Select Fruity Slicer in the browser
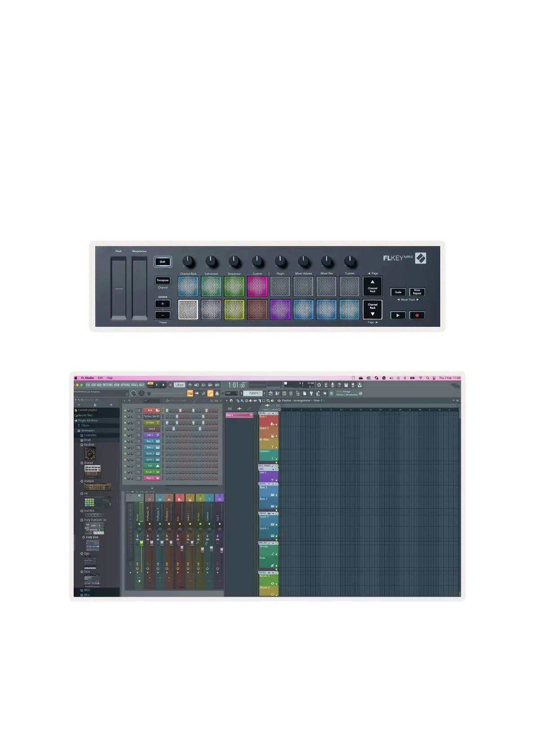 pos(92,537)
